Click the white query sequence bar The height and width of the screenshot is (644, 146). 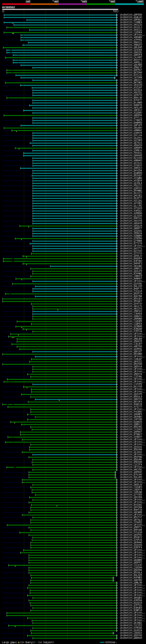[x=60, y=9]
